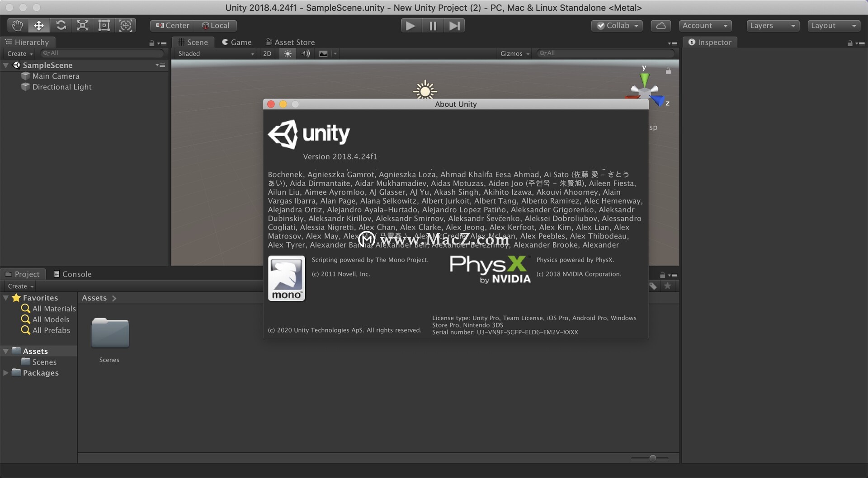The image size is (868, 478).
Task: Select the Project tab
Action: tap(22, 274)
